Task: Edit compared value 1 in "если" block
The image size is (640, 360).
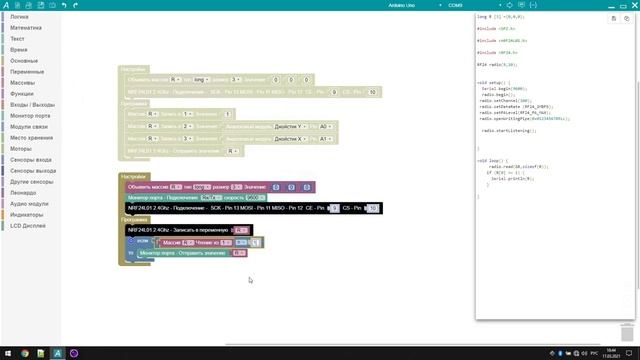Action: (255, 242)
